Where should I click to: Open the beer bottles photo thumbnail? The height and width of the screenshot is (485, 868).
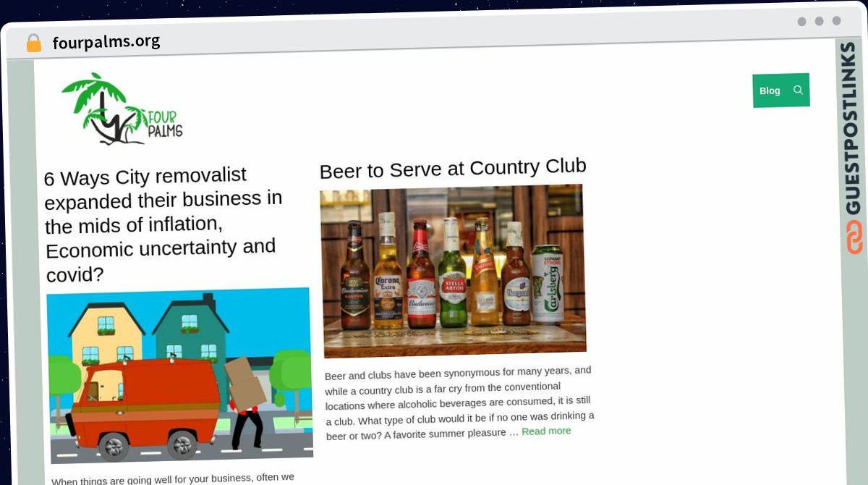tap(454, 270)
